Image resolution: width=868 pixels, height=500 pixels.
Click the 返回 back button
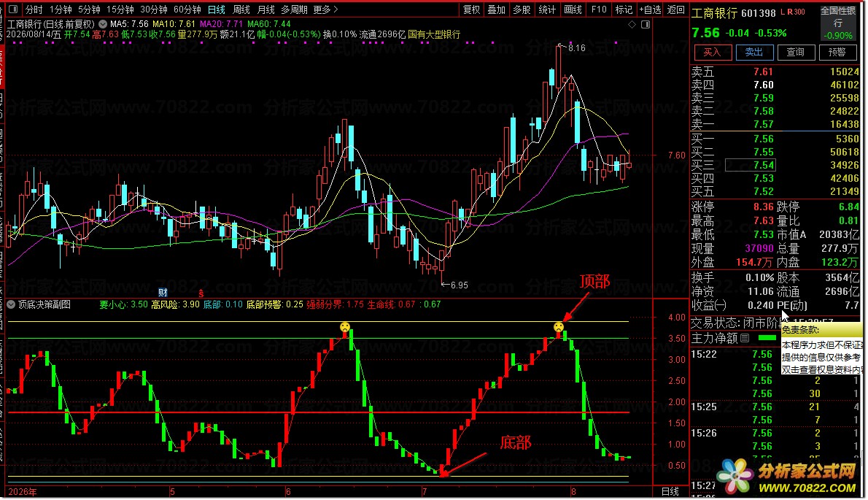(x=676, y=9)
